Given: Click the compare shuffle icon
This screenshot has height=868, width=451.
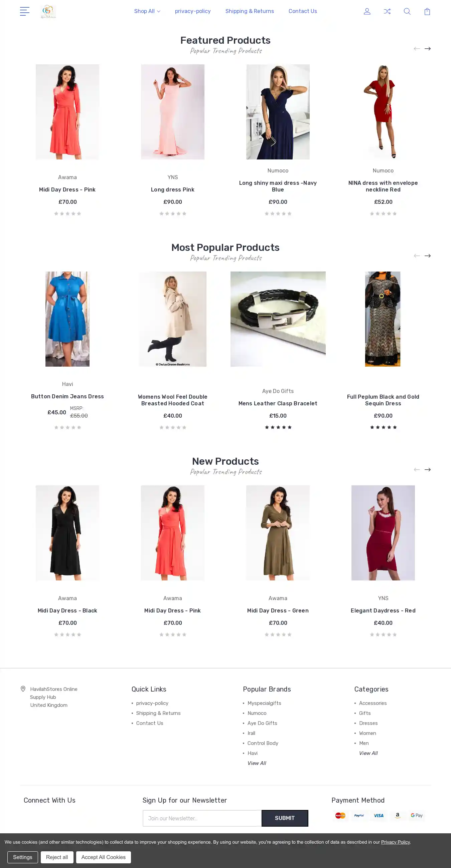Looking at the screenshot, I should pos(387,11).
